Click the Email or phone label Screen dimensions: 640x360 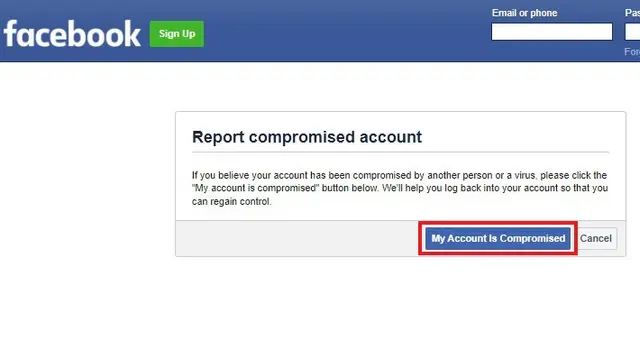pos(524,13)
